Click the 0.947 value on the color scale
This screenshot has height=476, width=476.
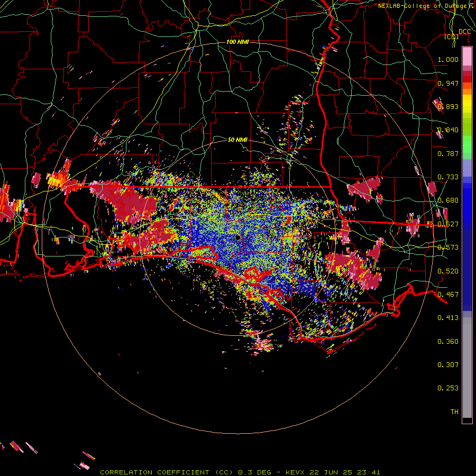pos(448,83)
